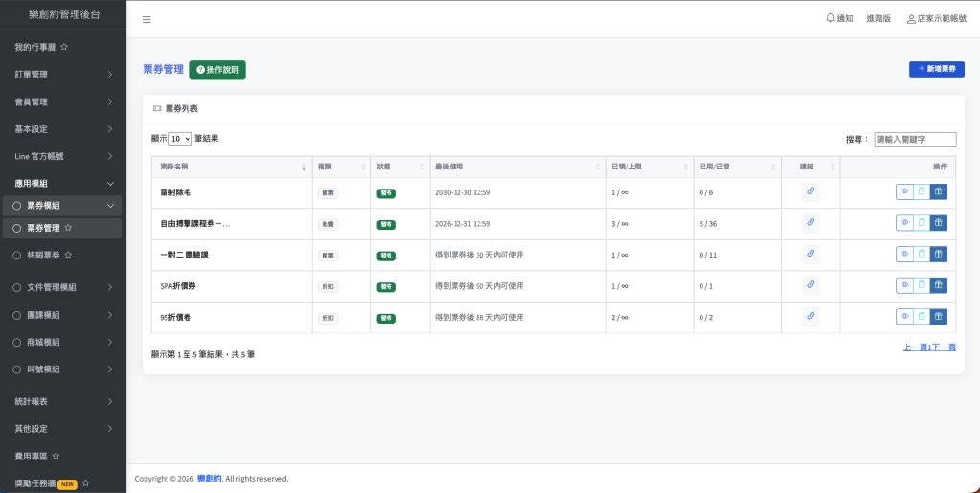Click link icon for 95折價卷 row
The image size is (980, 493).
[811, 317]
